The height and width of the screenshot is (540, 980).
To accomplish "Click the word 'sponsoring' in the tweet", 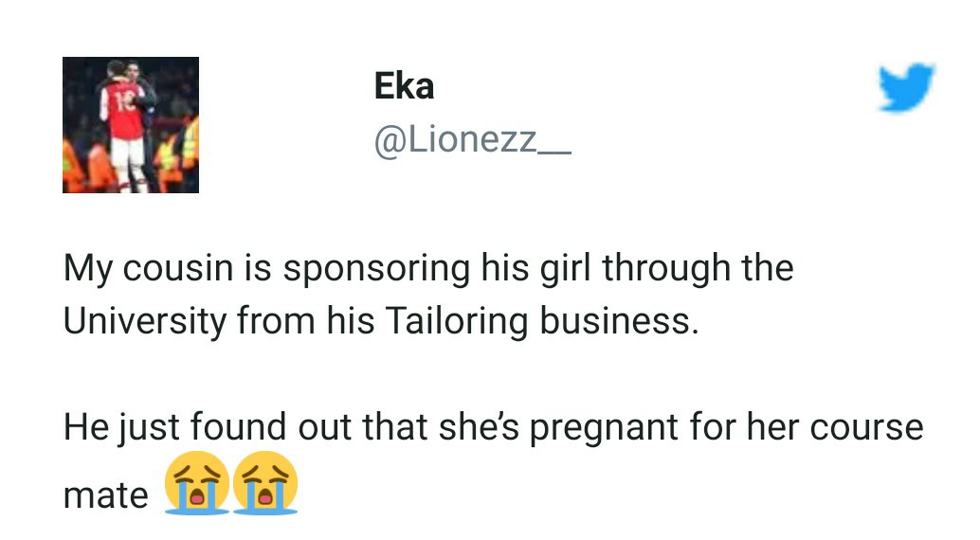I will pyautogui.click(x=376, y=269).
